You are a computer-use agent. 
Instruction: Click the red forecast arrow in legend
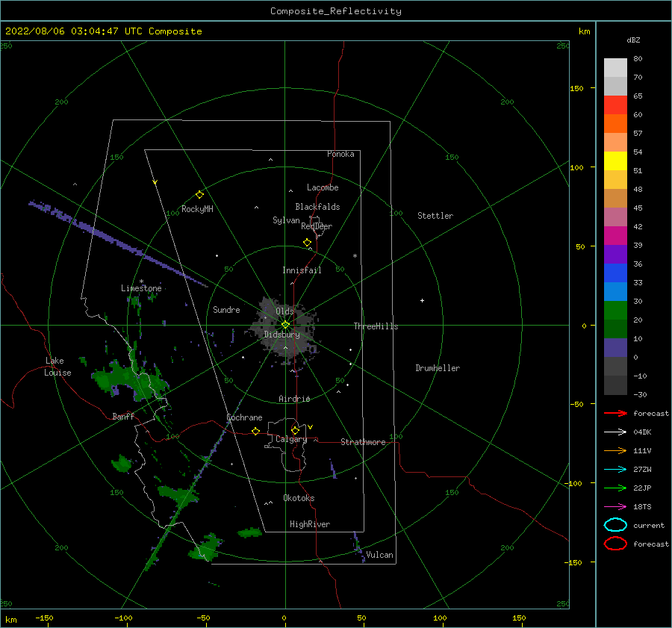pos(615,413)
